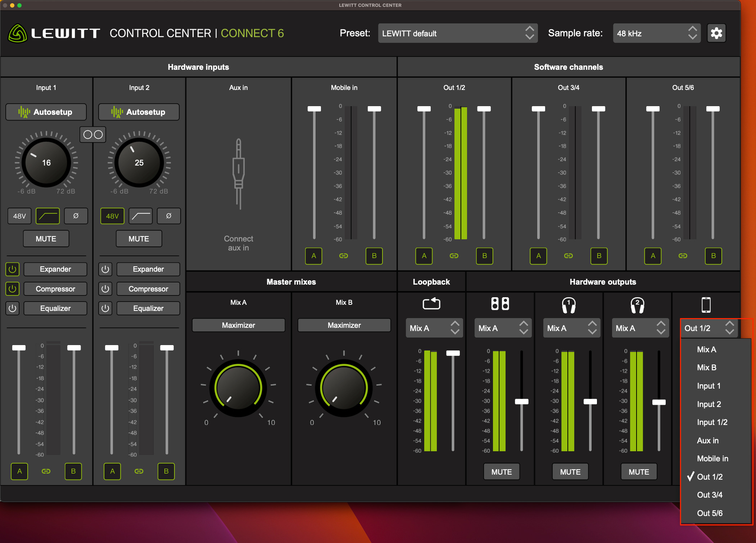Image resolution: width=756 pixels, height=543 pixels.
Task: Click the LEWITT logo
Action: pos(54,33)
